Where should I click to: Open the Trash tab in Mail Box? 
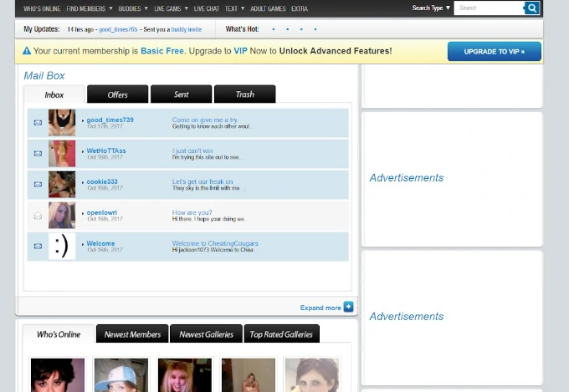[x=244, y=94]
